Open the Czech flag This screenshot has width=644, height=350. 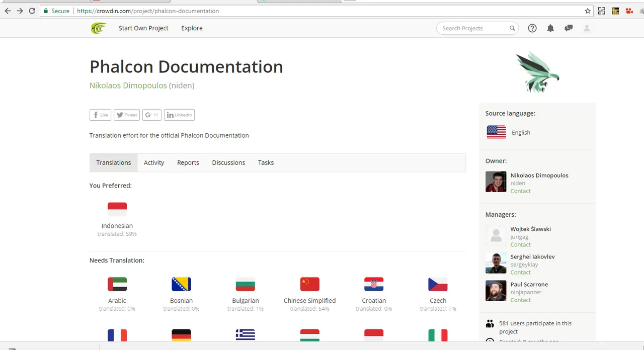(438, 284)
